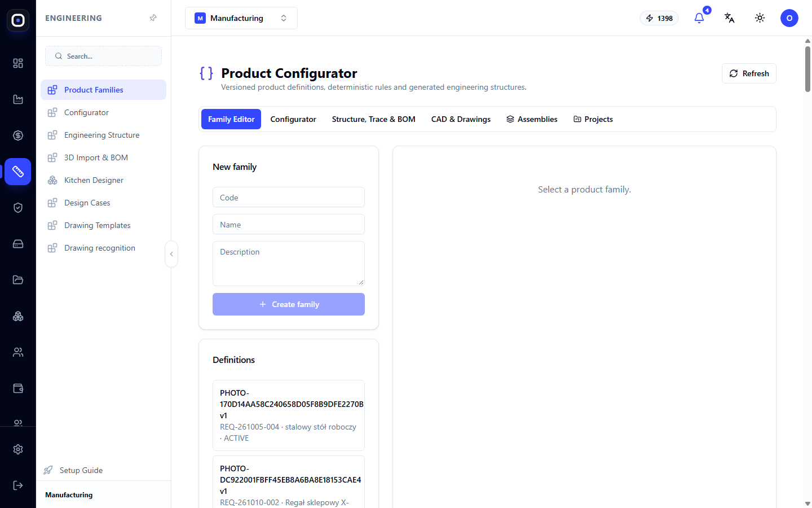Focus the Code input field
Viewport: 812px width, 508px height.
289,198
